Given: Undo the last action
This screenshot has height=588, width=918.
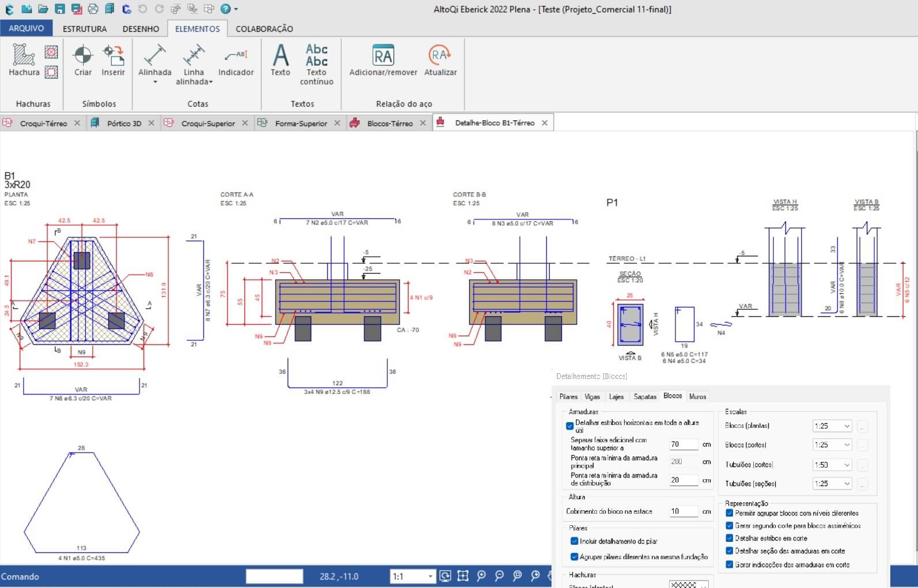Looking at the screenshot, I should (x=143, y=9).
